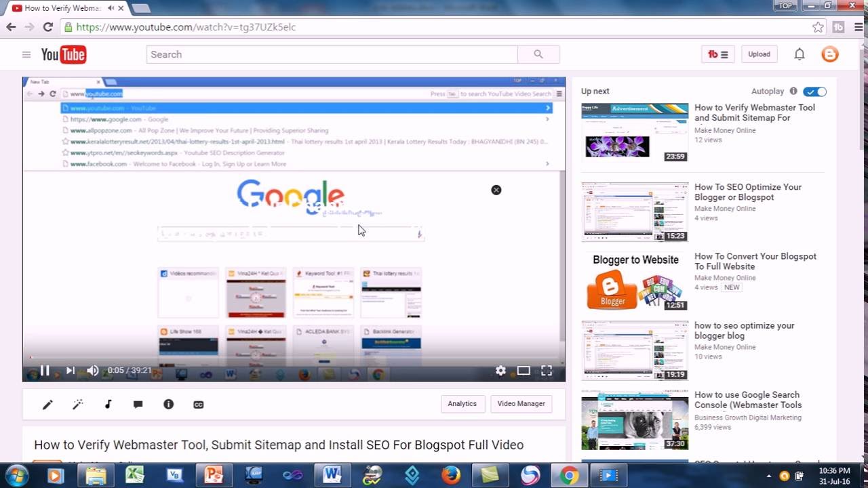Open thumbnail of the 15:23 video
The height and width of the screenshot is (488, 868).
[x=635, y=212]
